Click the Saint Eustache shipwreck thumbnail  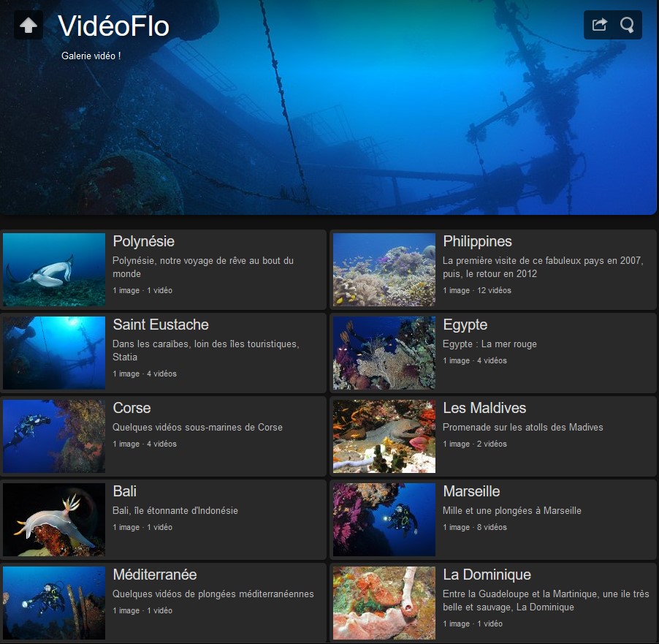click(x=54, y=353)
